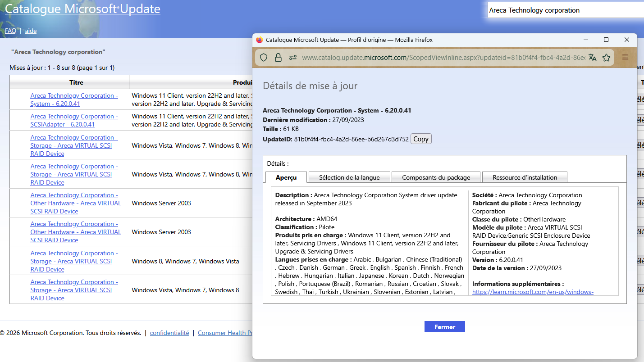Click the "Classe du pilote : OtherHardware" text

tap(519, 219)
